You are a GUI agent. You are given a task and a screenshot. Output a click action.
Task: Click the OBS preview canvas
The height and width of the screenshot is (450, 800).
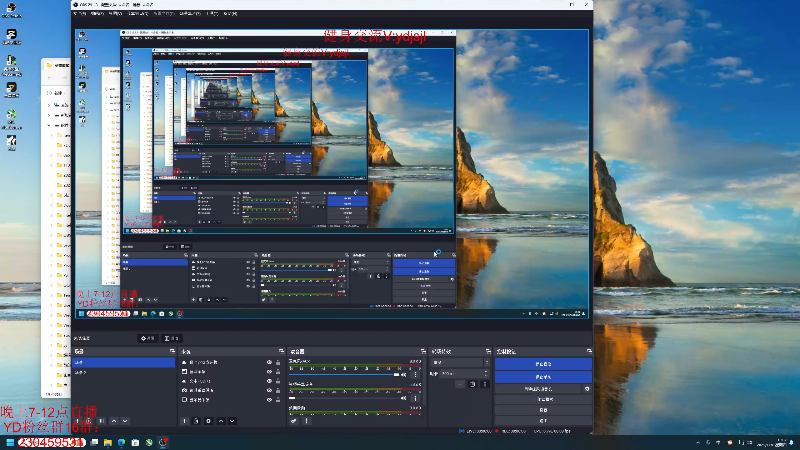tap(332, 173)
